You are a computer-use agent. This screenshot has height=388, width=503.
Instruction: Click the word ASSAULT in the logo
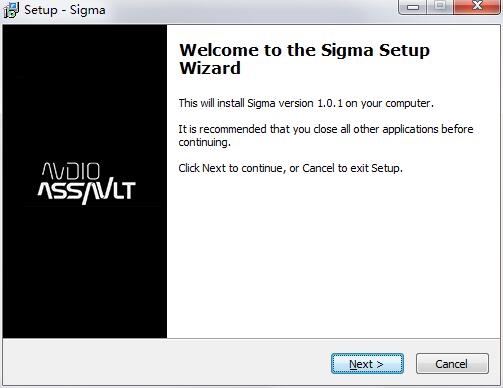[x=86, y=192]
